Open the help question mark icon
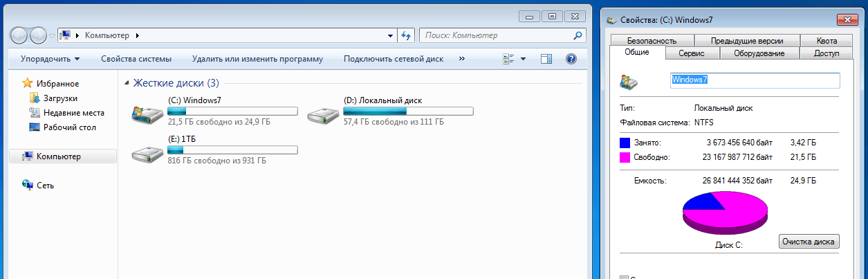 (x=571, y=59)
